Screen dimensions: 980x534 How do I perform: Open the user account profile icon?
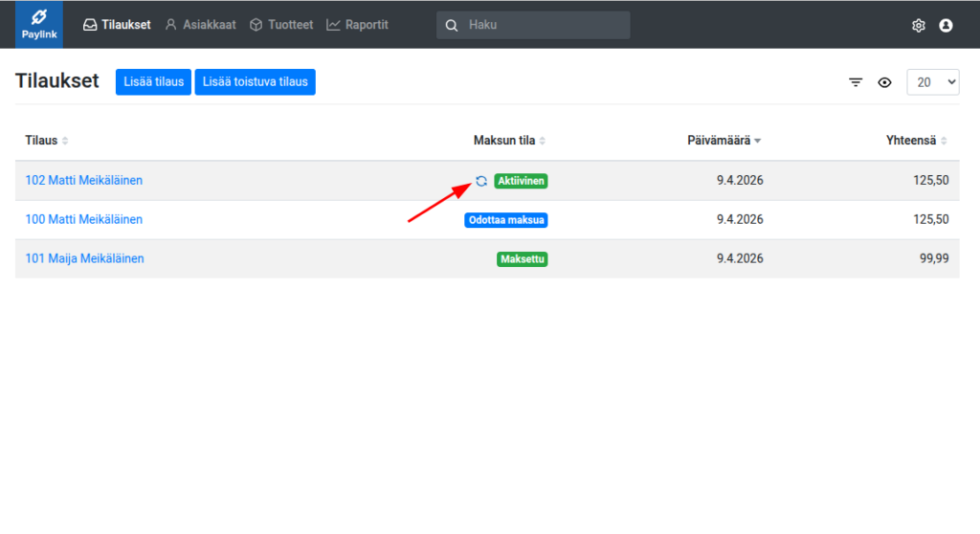tap(946, 26)
